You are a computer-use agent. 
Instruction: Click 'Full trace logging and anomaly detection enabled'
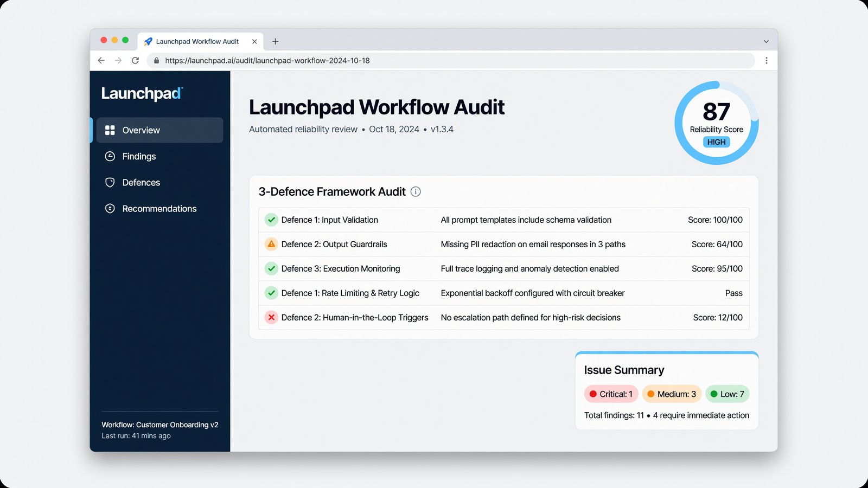(530, 268)
